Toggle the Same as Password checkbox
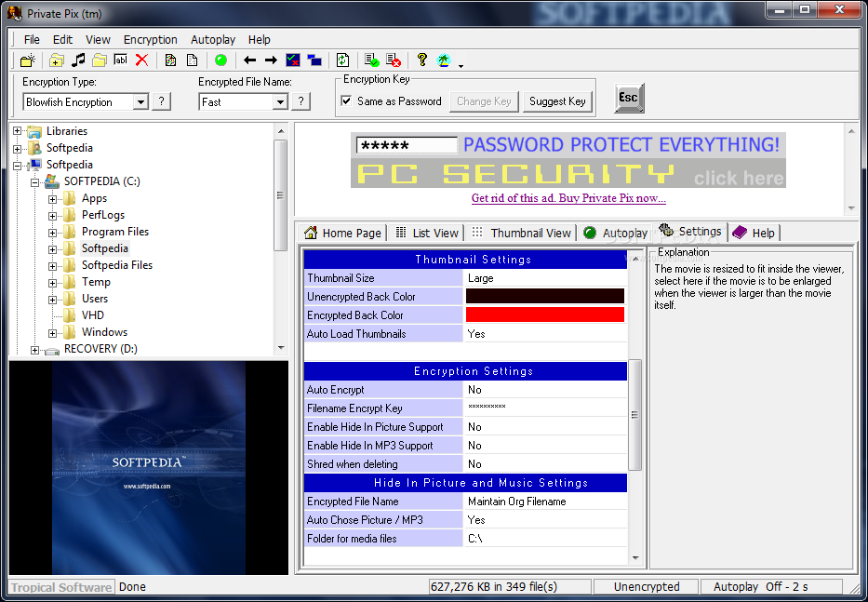Viewport: 868px width, 602px height. [x=346, y=100]
